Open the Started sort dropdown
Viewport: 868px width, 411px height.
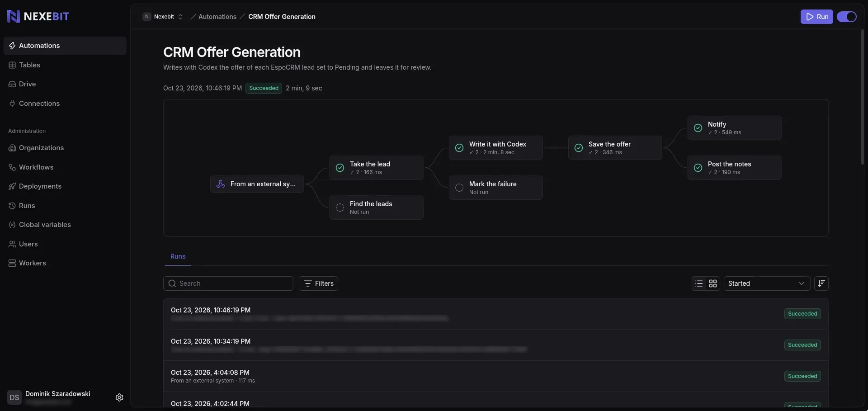pos(767,283)
